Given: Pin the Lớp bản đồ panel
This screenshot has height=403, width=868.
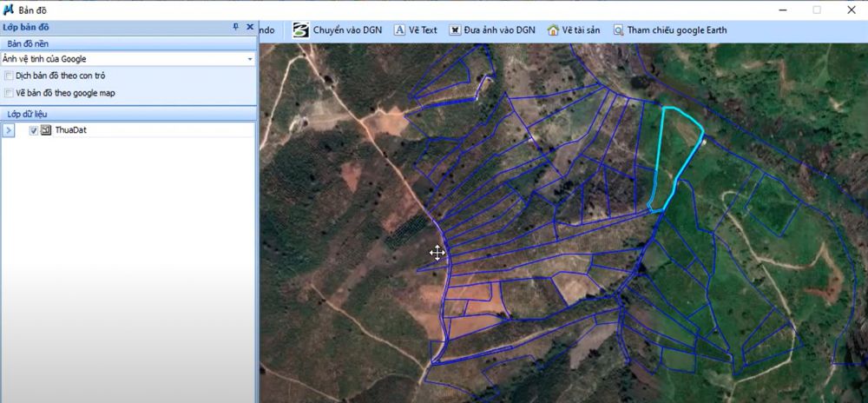Looking at the screenshot, I should (236, 27).
